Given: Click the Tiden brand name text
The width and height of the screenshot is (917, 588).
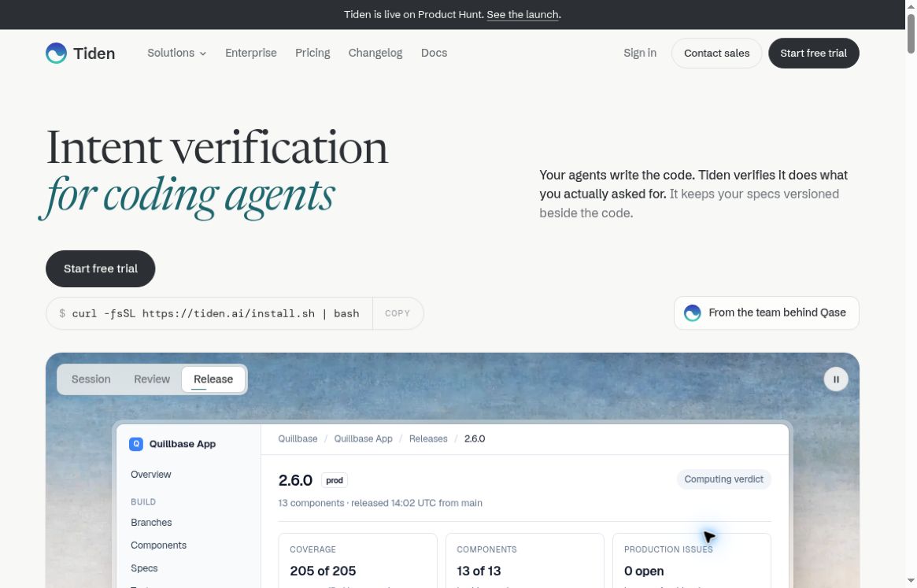Looking at the screenshot, I should tap(94, 54).
